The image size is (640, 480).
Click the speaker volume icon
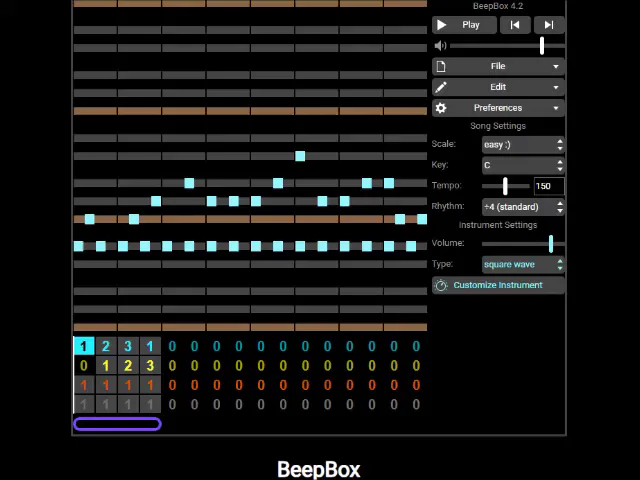pos(440,46)
